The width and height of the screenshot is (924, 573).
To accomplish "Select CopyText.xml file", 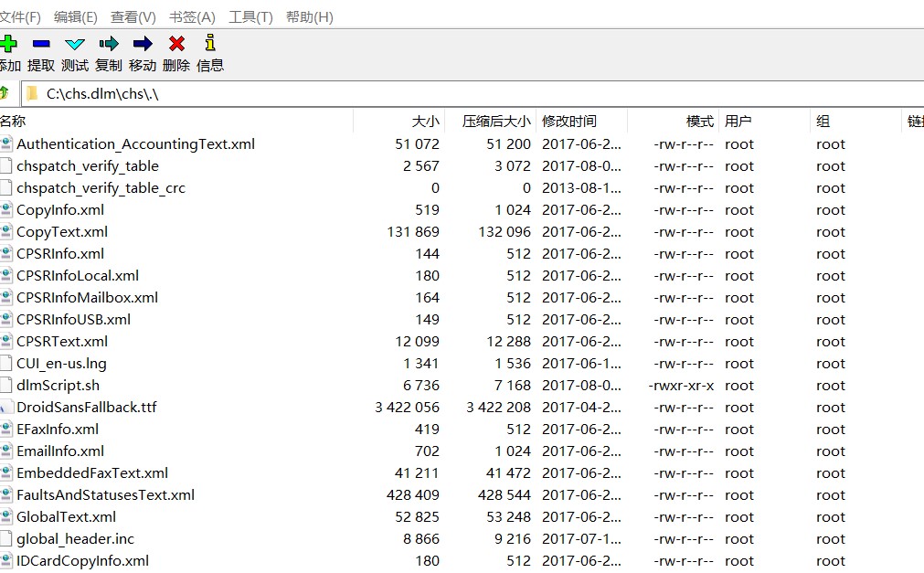I will point(62,232).
